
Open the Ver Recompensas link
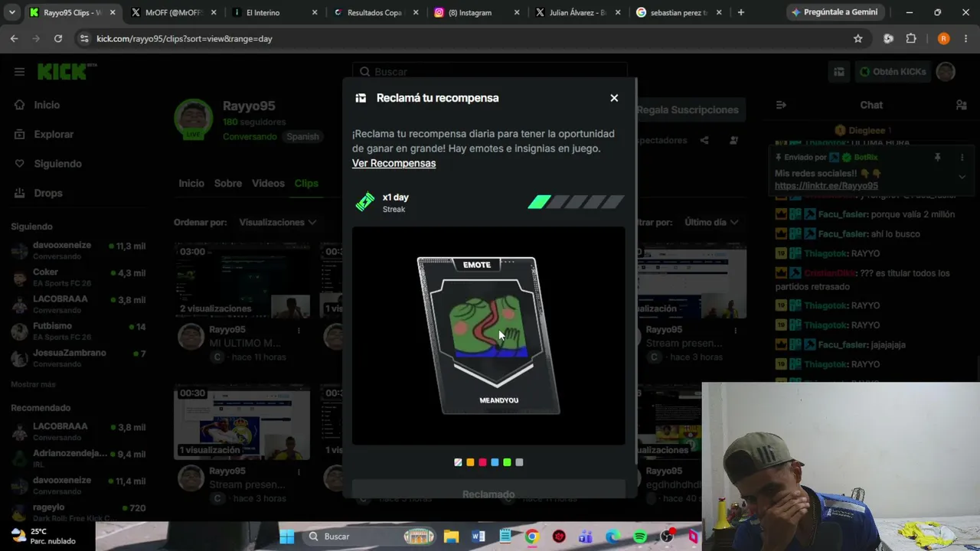pyautogui.click(x=394, y=163)
